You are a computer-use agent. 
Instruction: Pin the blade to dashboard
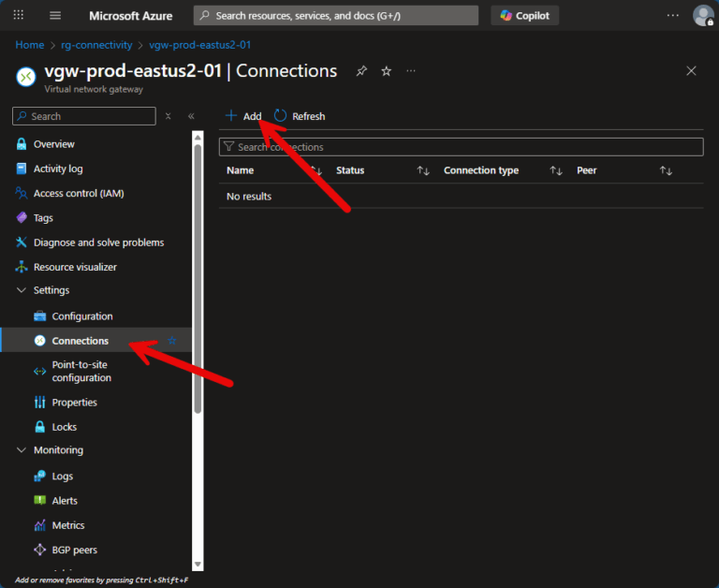[x=361, y=71]
